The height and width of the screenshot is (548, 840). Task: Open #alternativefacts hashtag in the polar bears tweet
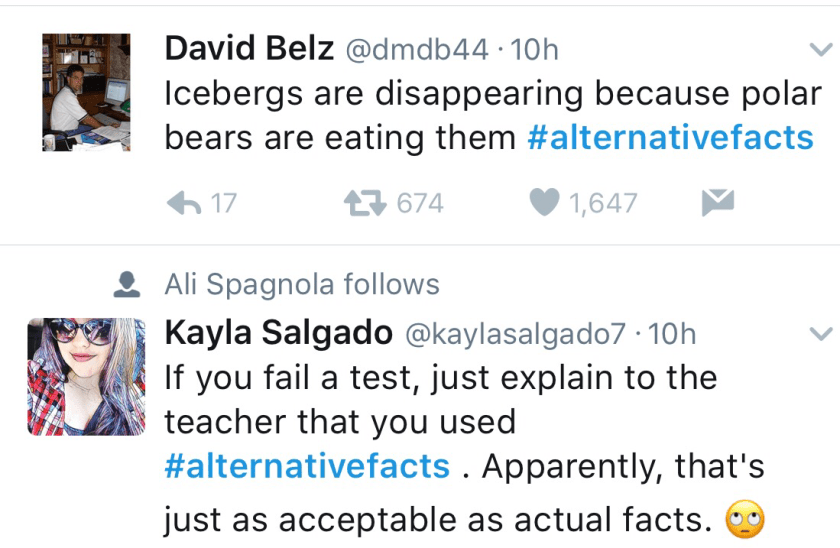[x=670, y=138]
